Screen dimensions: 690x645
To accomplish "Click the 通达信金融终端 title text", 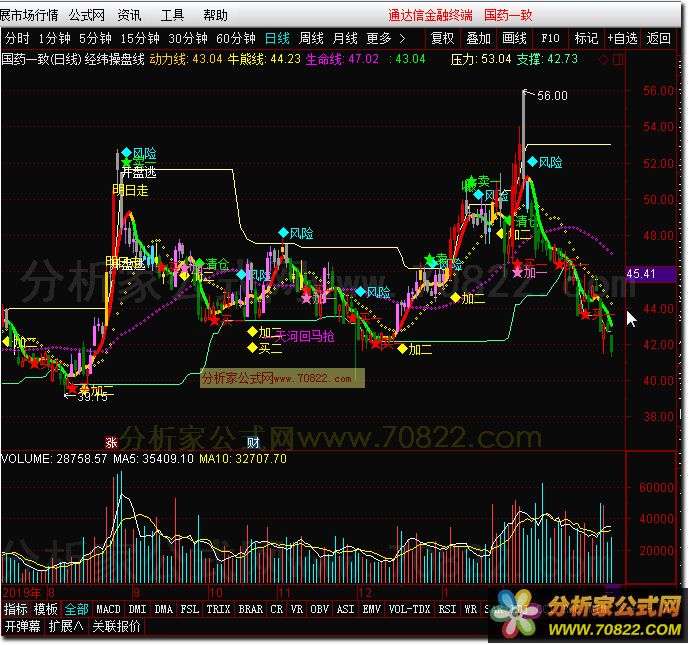I will pyautogui.click(x=430, y=15).
